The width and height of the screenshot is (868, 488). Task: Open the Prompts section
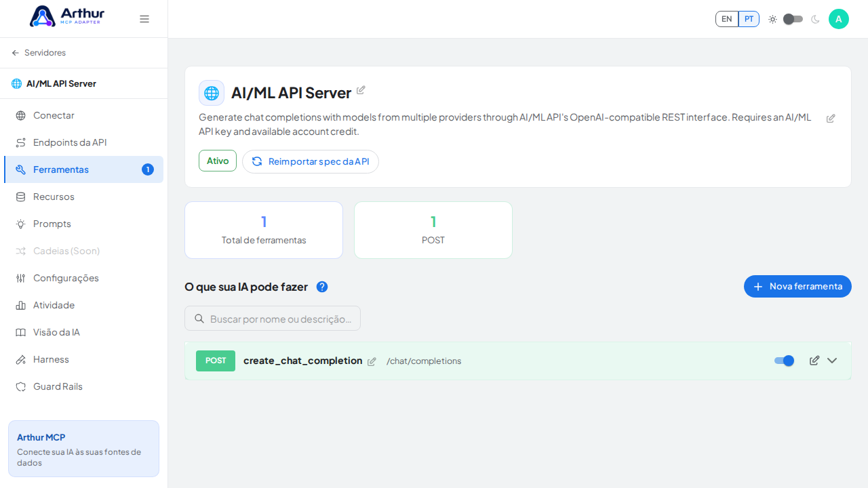(x=83, y=224)
